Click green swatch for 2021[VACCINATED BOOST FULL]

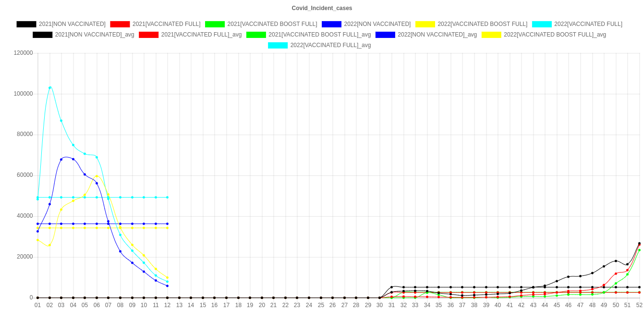(x=215, y=24)
